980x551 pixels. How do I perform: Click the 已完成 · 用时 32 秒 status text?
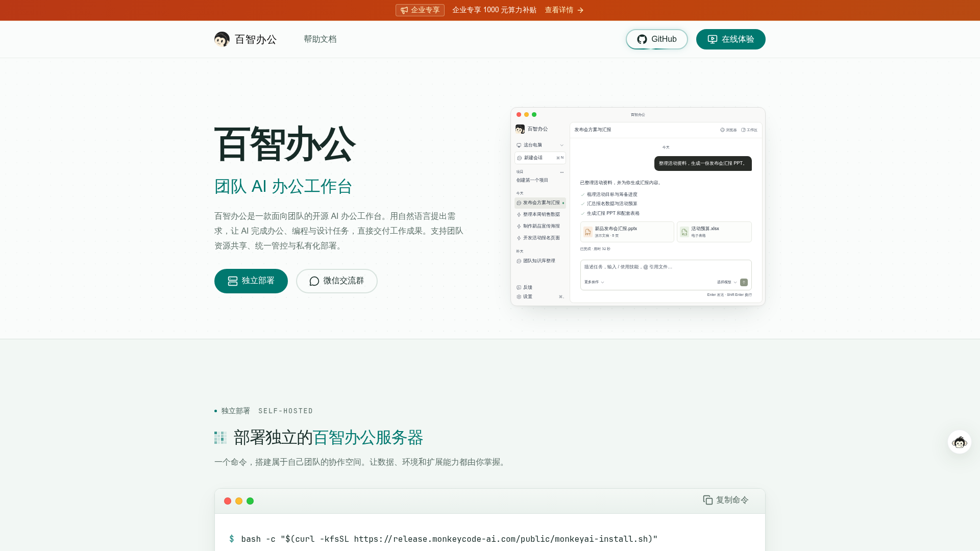tap(595, 249)
